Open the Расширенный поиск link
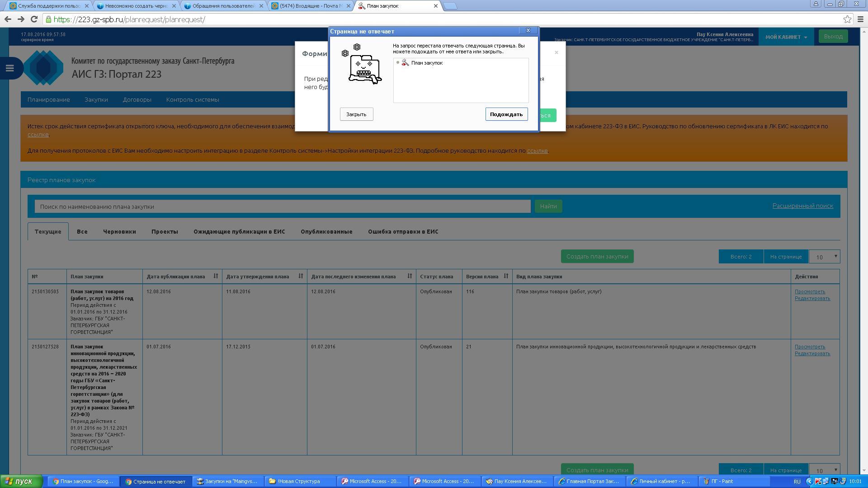Screen dimensions: 868x488 (802, 206)
